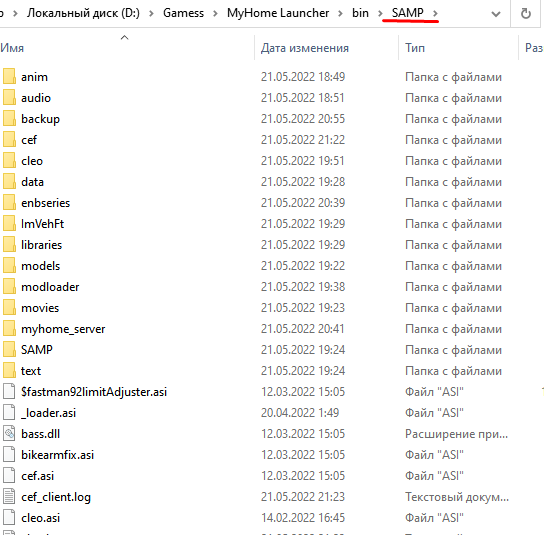Open the anim folder icon
The width and height of the screenshot is (544, 545).
click(9, 76)
